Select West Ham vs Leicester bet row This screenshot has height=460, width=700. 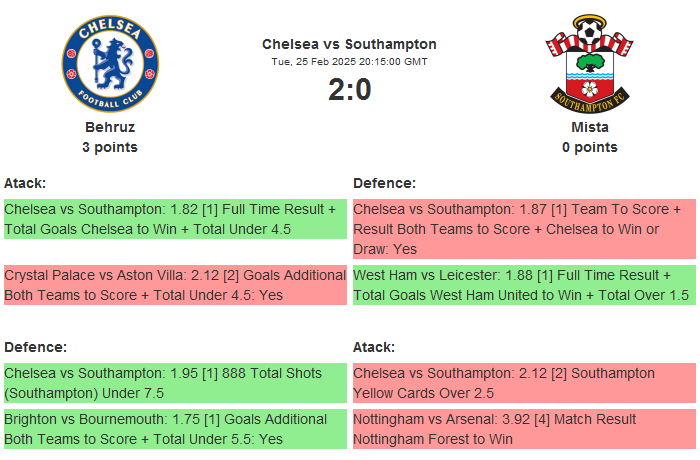524,285
